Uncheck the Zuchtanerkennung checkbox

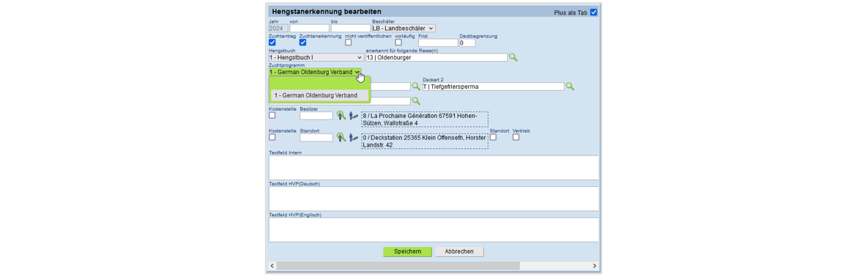tap(303, 43)
